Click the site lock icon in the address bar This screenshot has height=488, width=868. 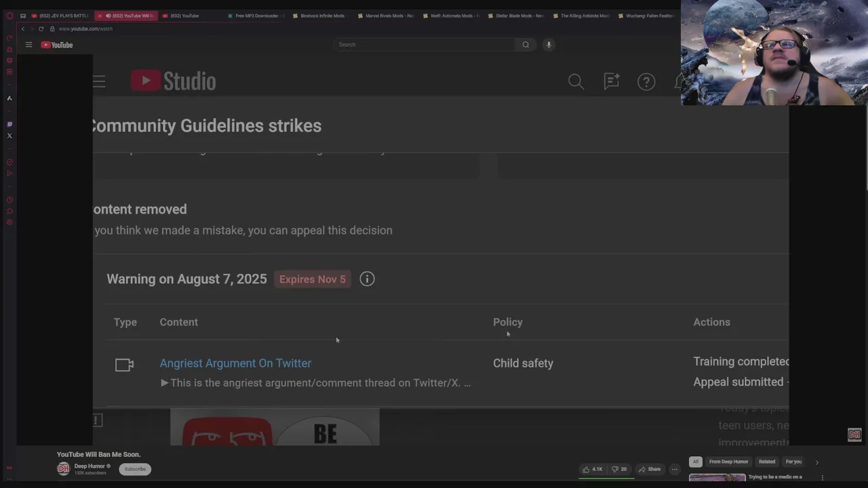(52, 28)
